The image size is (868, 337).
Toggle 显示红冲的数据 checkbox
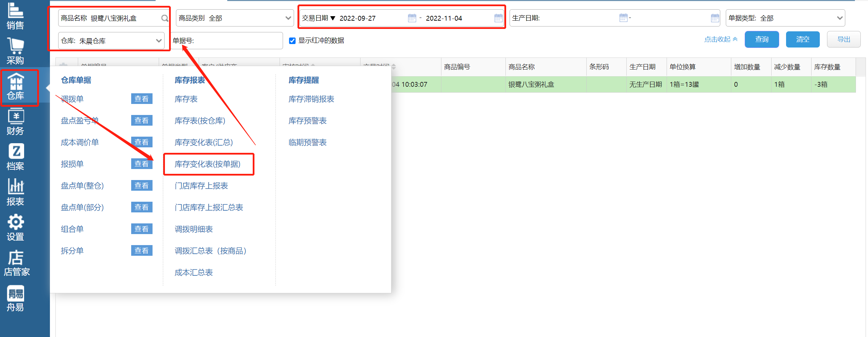point(292,41)
